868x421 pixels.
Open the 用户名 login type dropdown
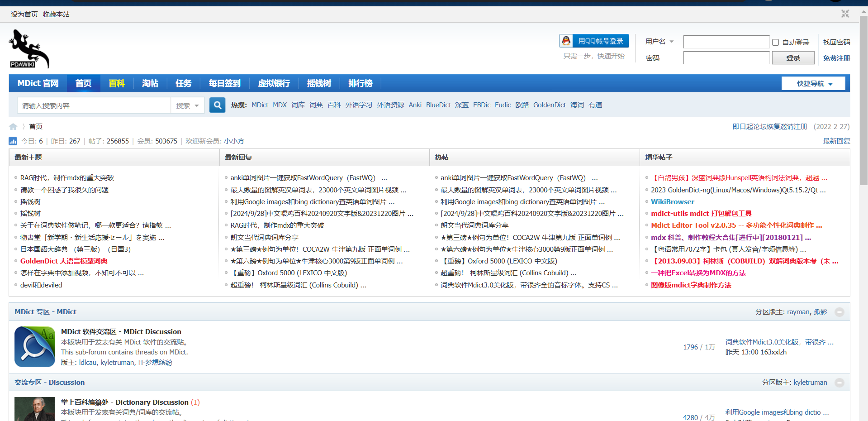[659, 42]
